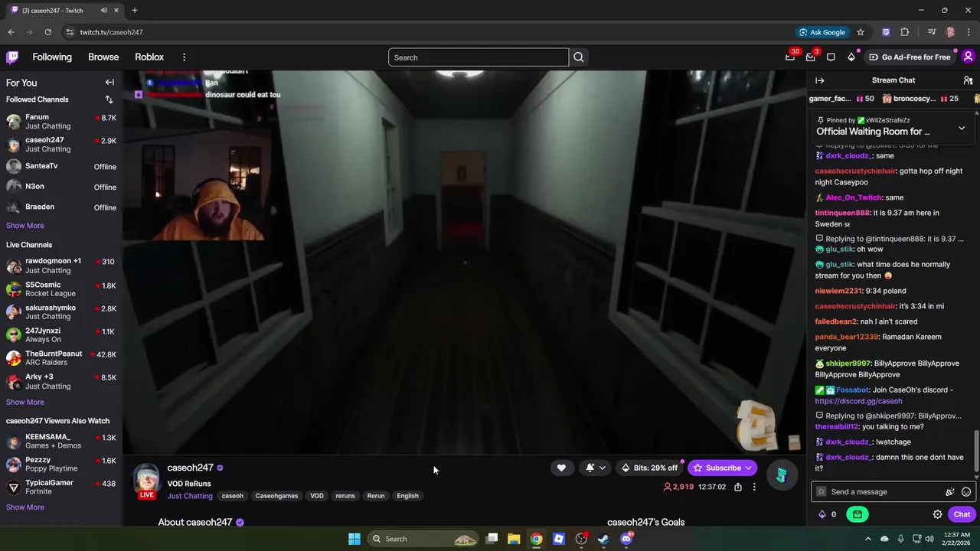Open TheBurntPeanut channel in sidebar
Viewport: 980px width, 551px height.
pyautogui.click(x=61, y=358)
